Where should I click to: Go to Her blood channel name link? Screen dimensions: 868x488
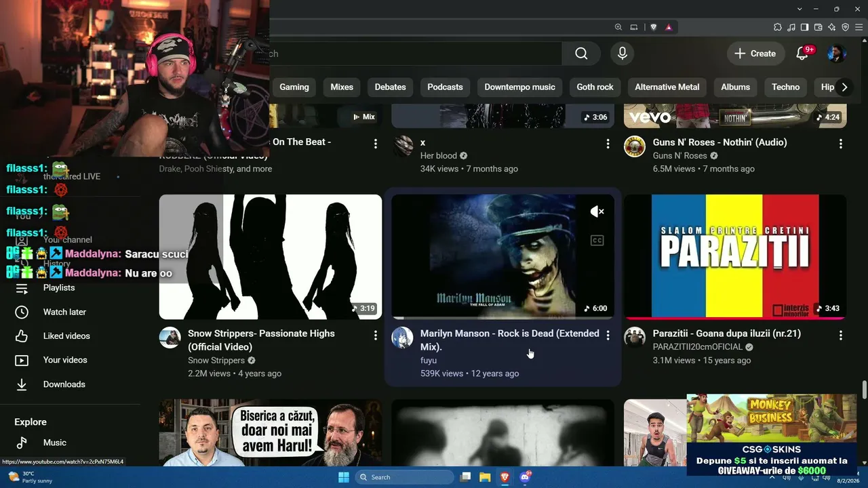coord(439,156)
